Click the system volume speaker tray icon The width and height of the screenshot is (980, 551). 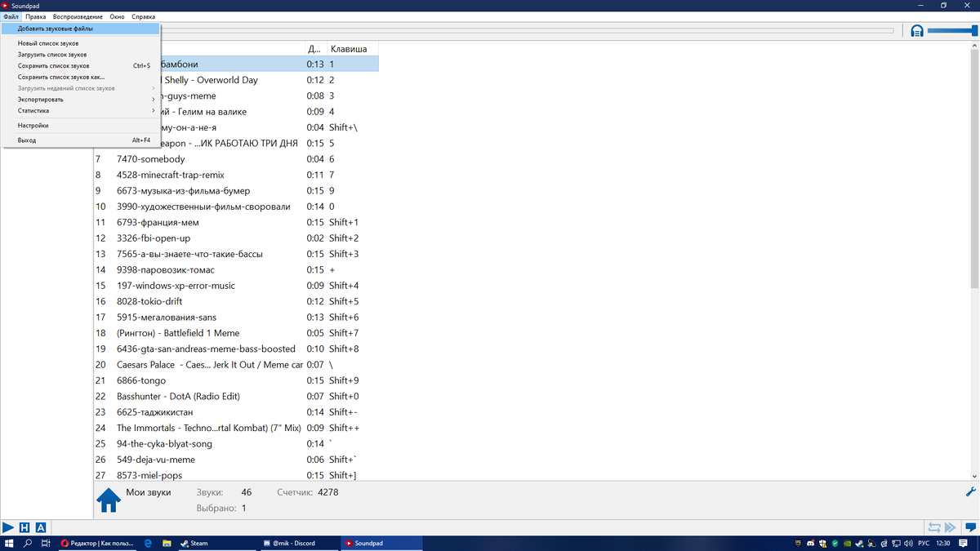click(x=908, y=543)
